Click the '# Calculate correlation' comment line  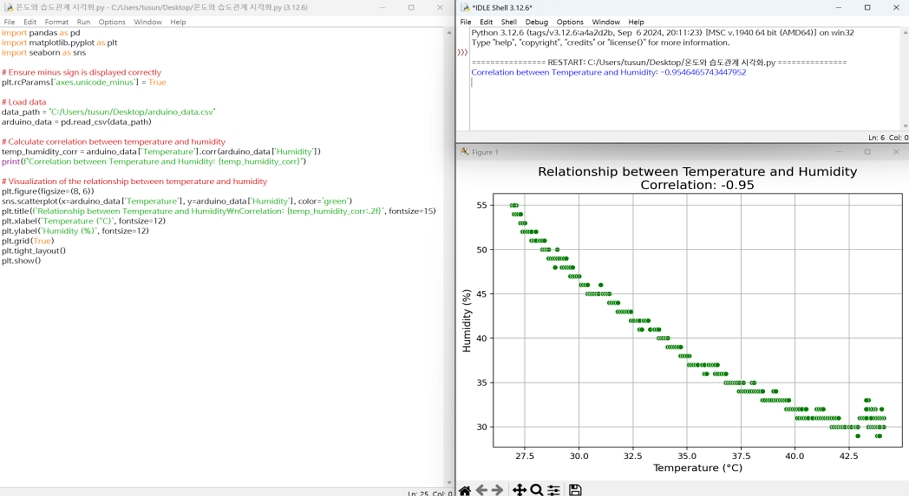(113, 141)
